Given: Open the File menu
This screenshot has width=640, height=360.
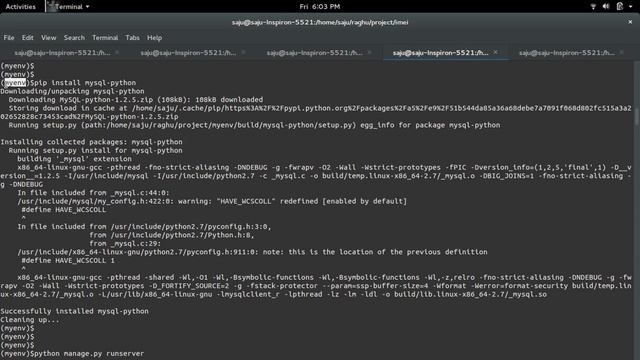Looking at the screenshot, I should click(9, 38).
